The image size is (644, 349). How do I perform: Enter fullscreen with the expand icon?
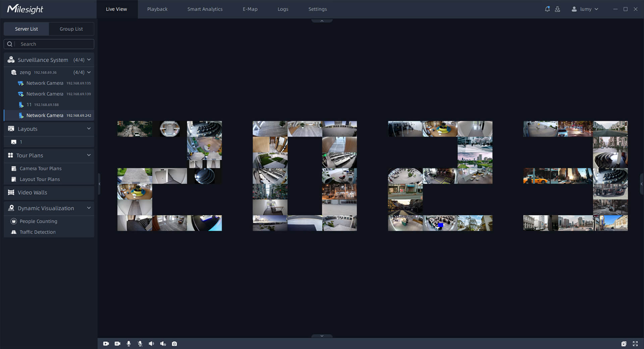(x=635, y=344)
